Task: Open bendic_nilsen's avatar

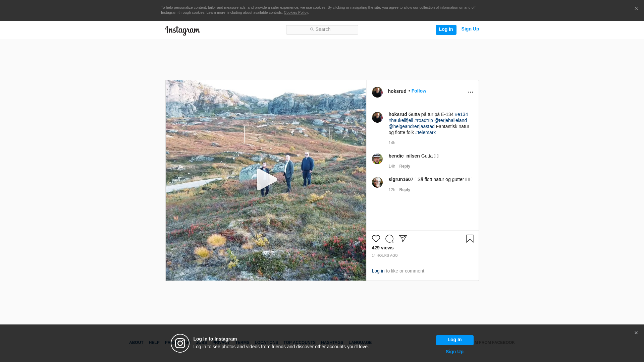Action: (x=377, y=159)
